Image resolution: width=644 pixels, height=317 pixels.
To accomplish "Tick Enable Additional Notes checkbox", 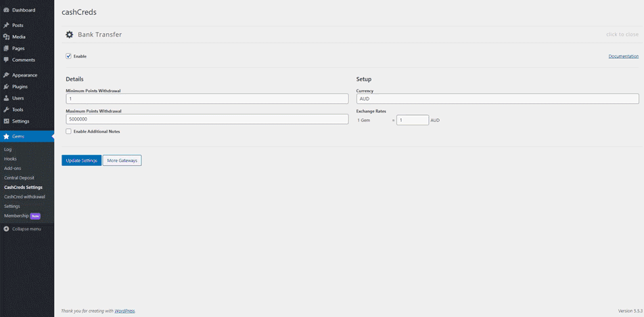I will [x=68, y=131].
